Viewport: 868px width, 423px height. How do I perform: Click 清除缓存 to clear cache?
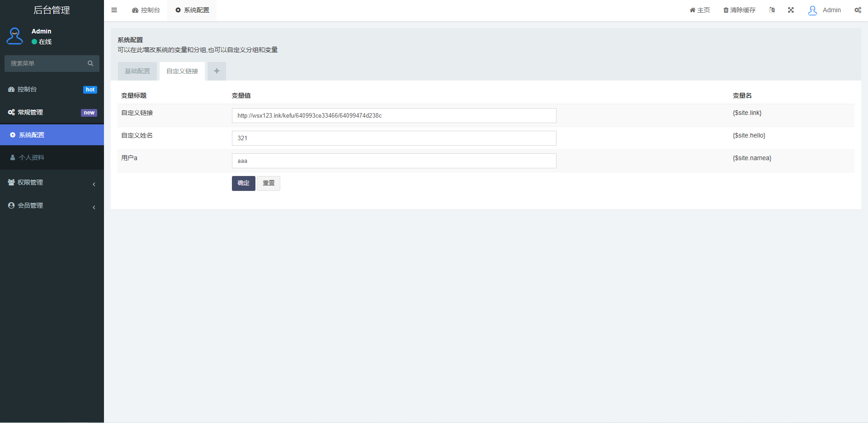pyautogui.click(x=739, y=10)
